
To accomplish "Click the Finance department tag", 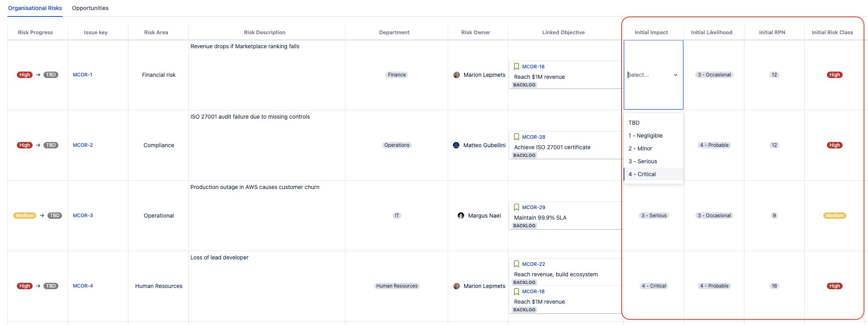I will click(x=397, y=75).
